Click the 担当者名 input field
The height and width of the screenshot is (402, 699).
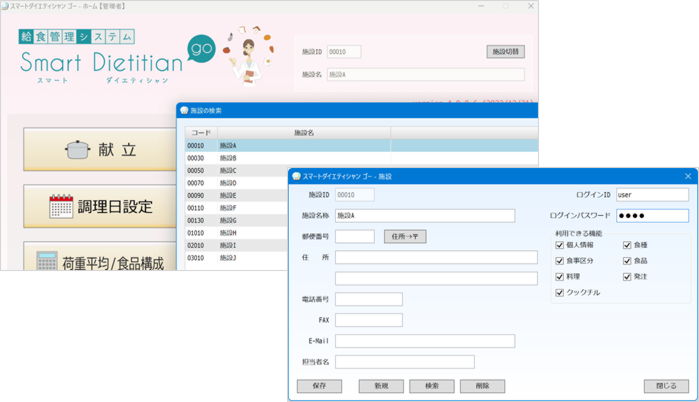point(405,362)
